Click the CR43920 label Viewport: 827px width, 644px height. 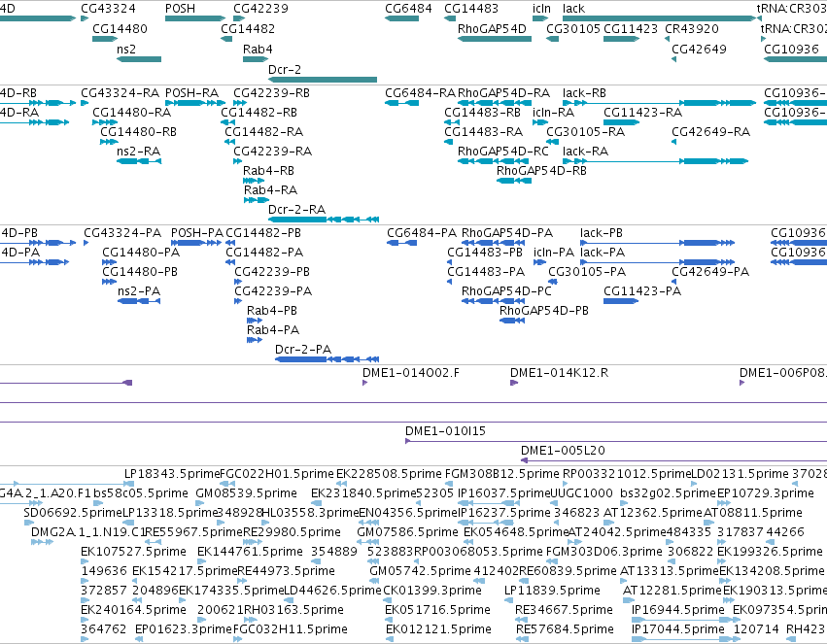pyautogui.click(x=692, y=28)
